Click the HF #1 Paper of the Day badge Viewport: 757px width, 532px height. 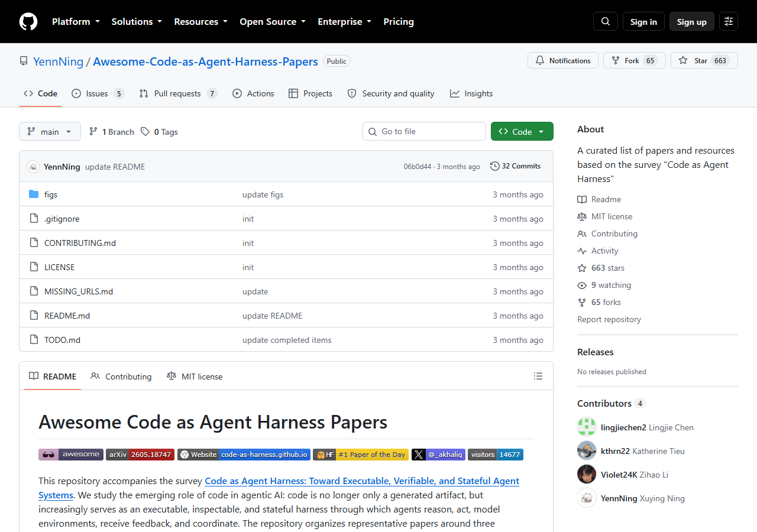tap(361, 455)
